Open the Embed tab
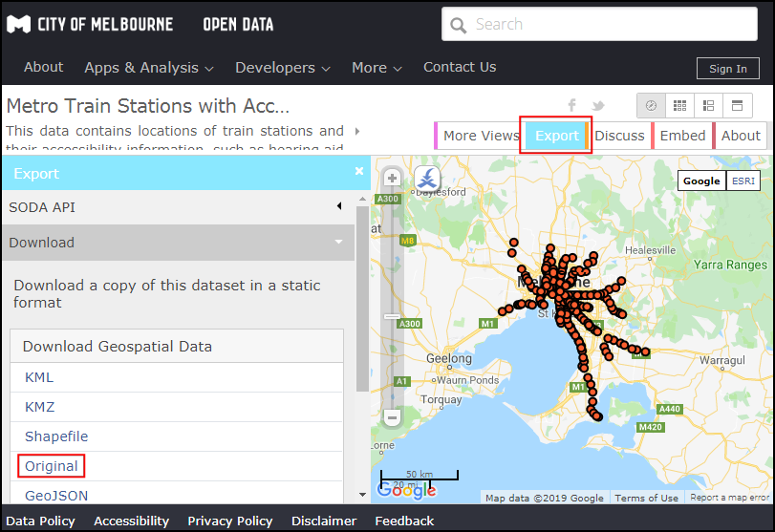Image resolution: width=775 pixels, height=532 pixels. pos(682,136)
